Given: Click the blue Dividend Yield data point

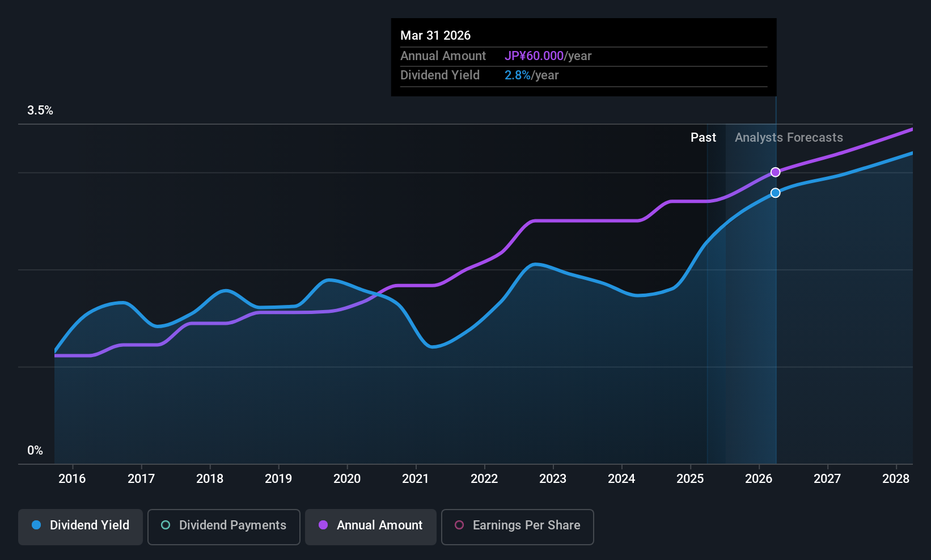Looking at the screenshot, I should pos(775,193).
